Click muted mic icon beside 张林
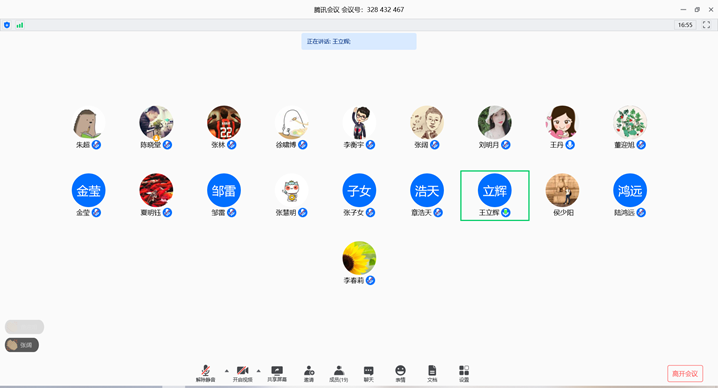The image size is (718, 388). click(x=232, y=145)
